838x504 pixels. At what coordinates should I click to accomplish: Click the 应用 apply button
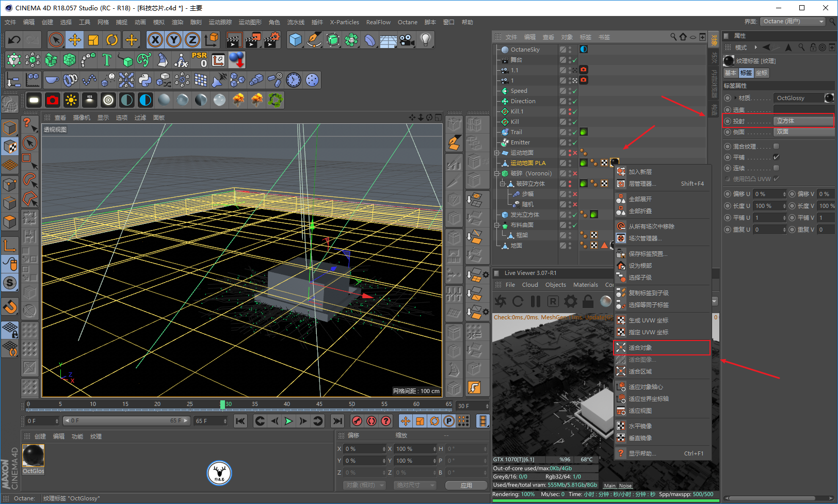pos(466,485)
